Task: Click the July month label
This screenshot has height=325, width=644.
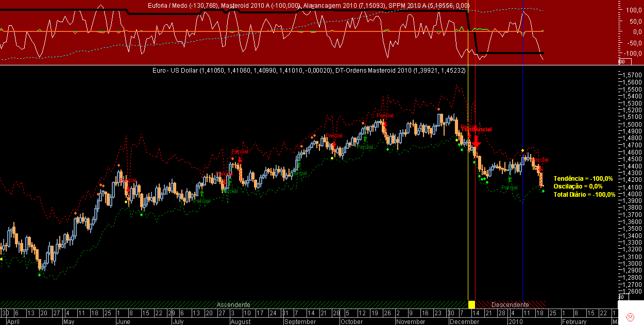Action: [x=179, y=321]
